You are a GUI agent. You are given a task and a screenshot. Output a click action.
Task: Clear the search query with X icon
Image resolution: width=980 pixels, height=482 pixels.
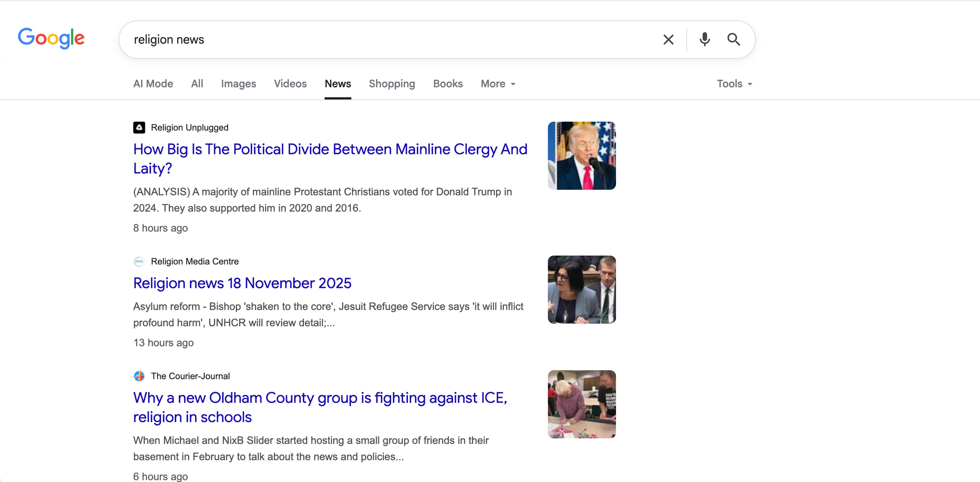(x=668, y=39)
